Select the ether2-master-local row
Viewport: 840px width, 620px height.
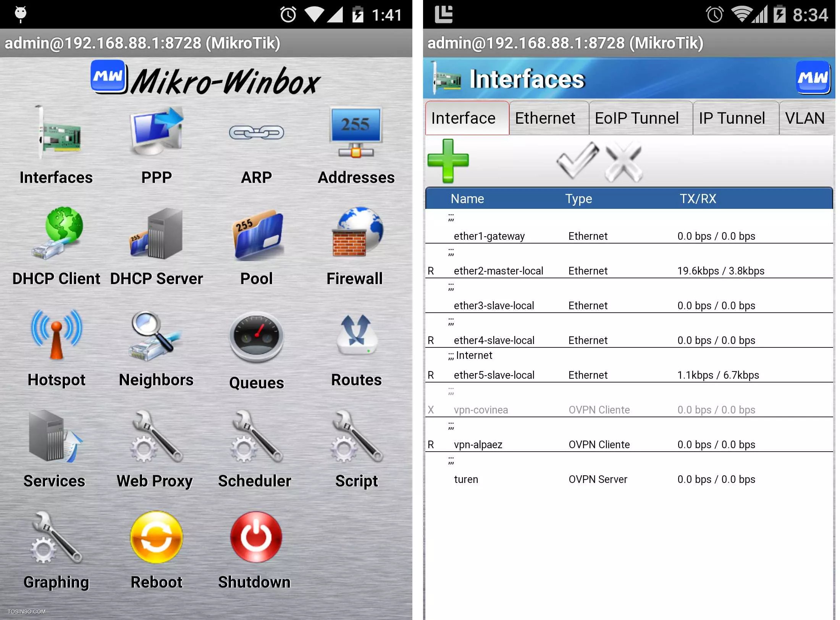(x=629, y=261)
